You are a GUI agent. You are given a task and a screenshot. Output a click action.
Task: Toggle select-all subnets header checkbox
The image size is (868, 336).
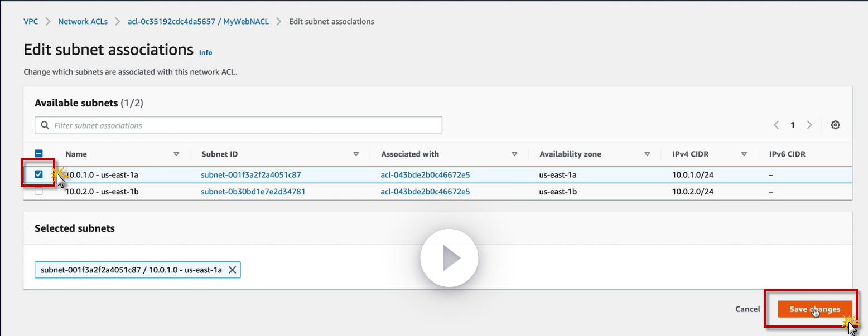[x=38, y=154]
